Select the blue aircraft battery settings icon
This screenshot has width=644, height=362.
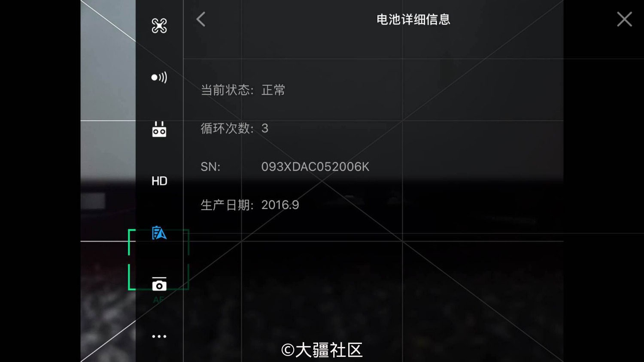pyautogui.click(x=159, y=233)
